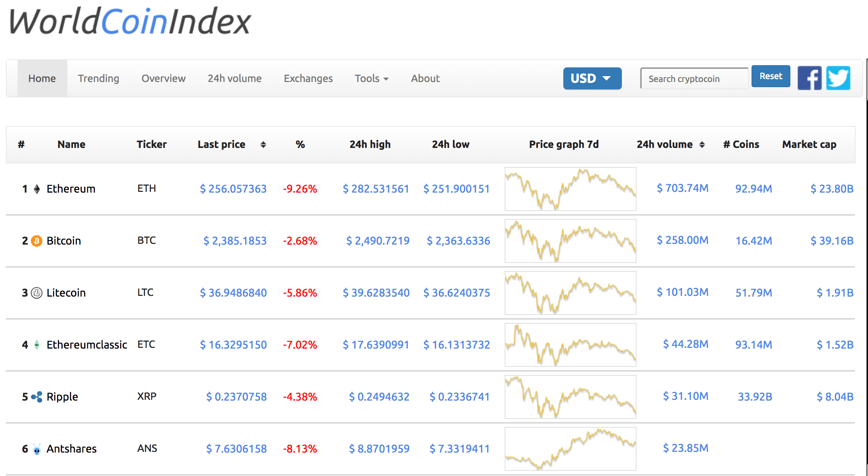This screenshot has height=476, width=868.
Task: Open the 24h volume page
Action: click(x=234, y=78)
